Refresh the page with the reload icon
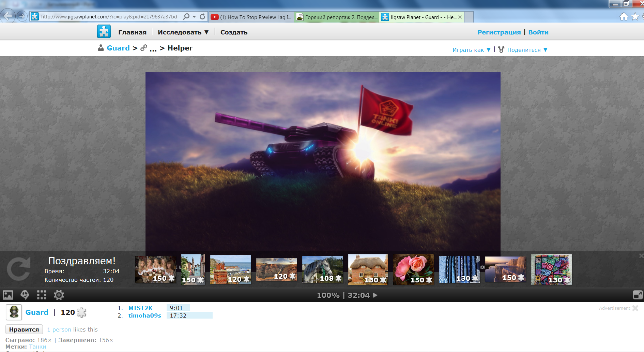The width and height of the screenshot is (644, 352). coord(202,16)
